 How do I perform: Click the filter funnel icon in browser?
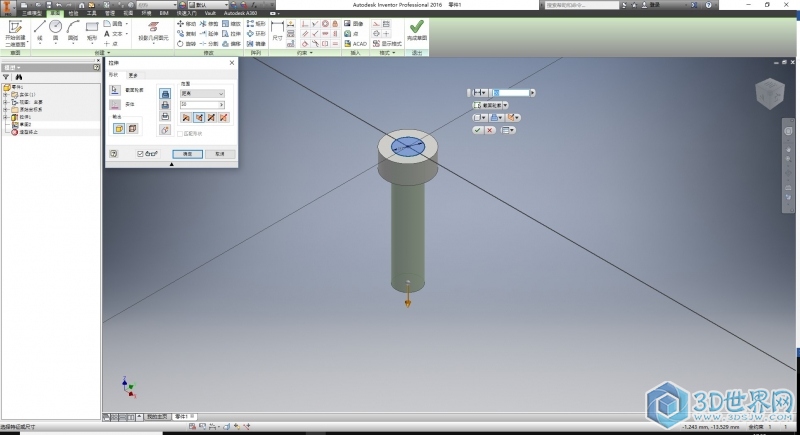point(6,77)
